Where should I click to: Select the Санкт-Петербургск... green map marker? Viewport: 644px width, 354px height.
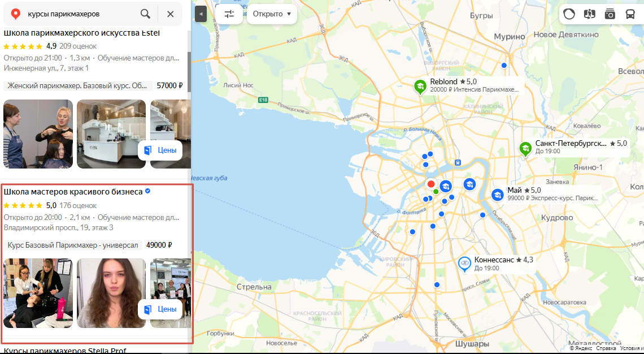pyautogui.click(x=525, y=148)
